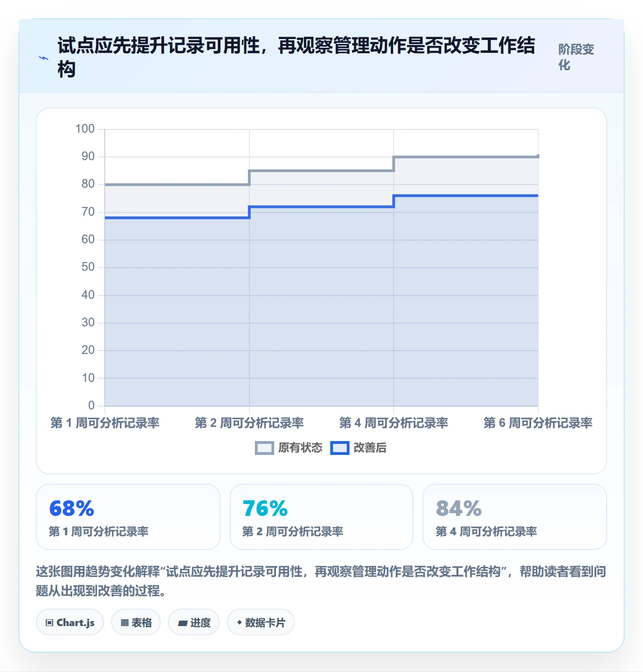
Task: Click the description paragraph starting 这张图用趋势变化
Action: point(321,581)
